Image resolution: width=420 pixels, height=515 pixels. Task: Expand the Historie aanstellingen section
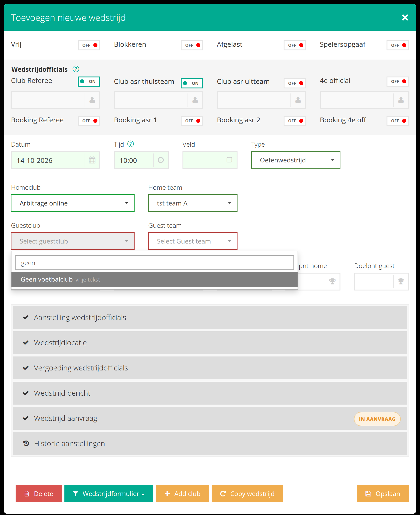point(210,444)
